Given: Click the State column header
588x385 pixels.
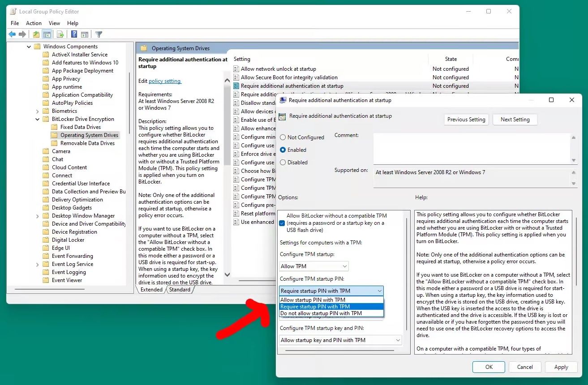Looking at the screenshot, I should coord(451,59).
